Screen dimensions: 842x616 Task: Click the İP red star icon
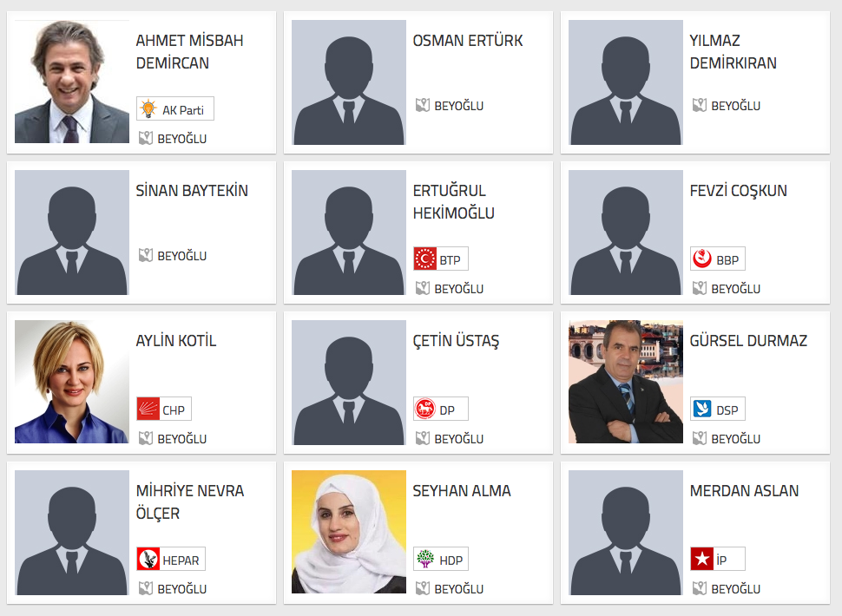702,559
